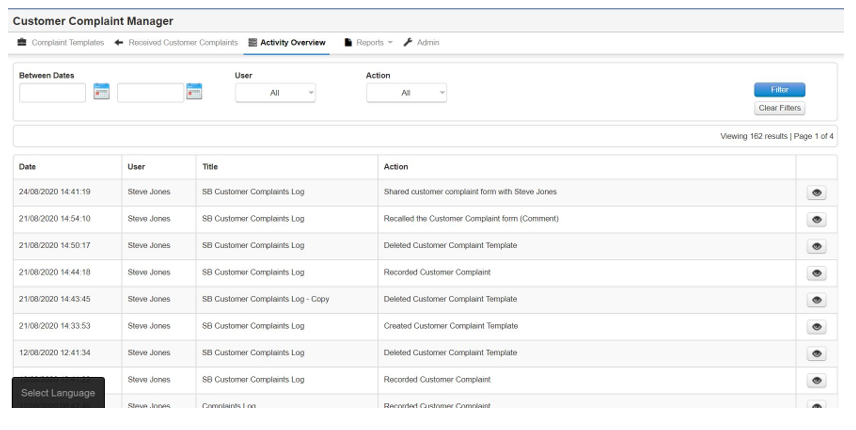Open the Select Language widget
This screenshot has height=430, width=856.
[x=58, y=392]
